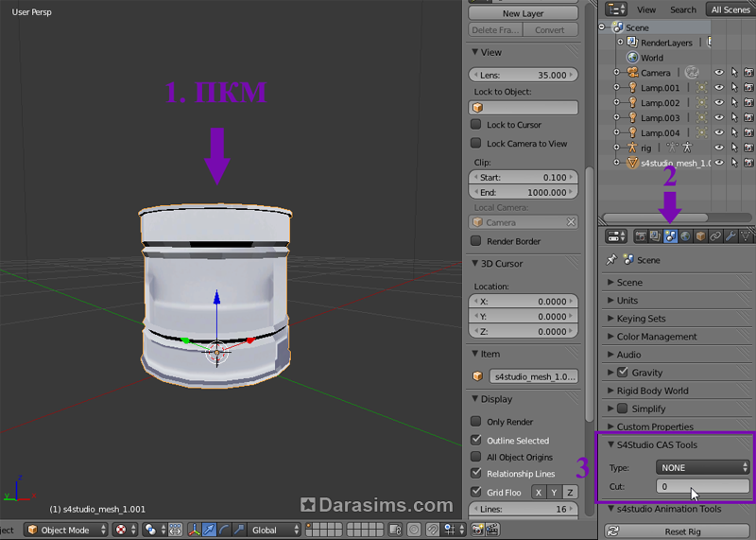Click the New Layer button
The width and height of the screenshot is (756, 540).
click(524, 13)
